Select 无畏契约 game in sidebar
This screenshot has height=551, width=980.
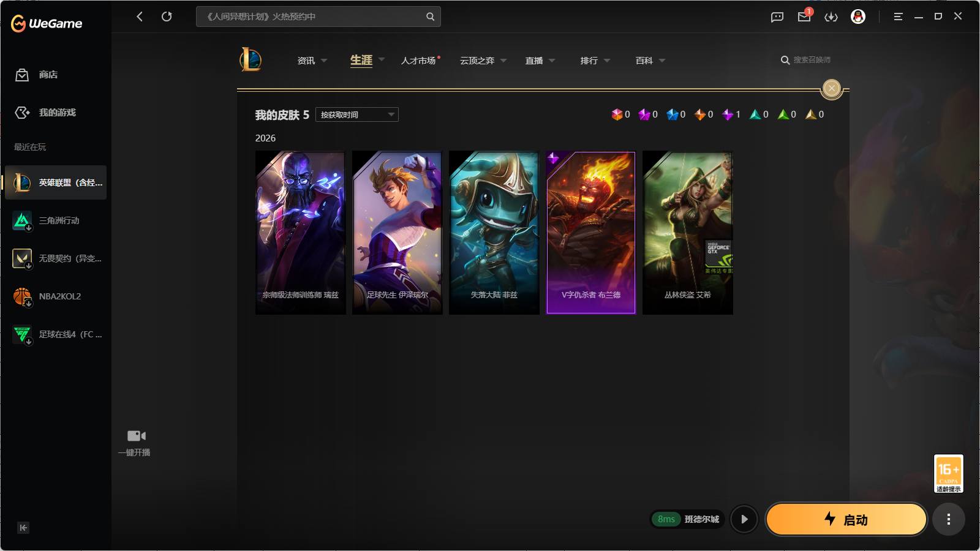(56, 258)
